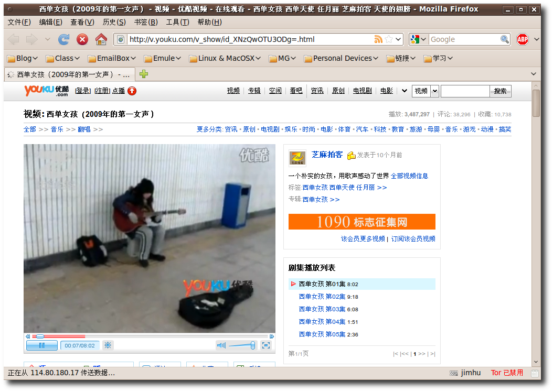Image resolution: width=553 pixels, height=392 pixels.
Task: Expand the Emule bookmarks folder
Action: 163,58
